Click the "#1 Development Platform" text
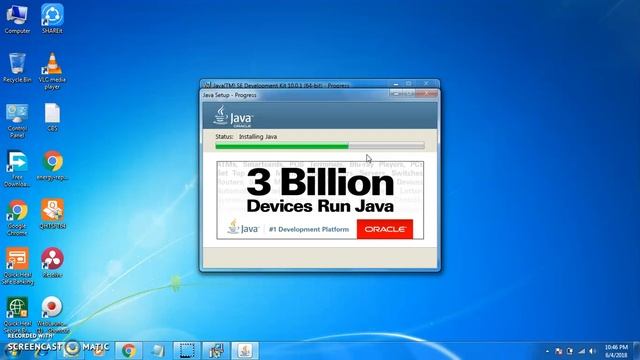640x360 pixels. point(309,229)
